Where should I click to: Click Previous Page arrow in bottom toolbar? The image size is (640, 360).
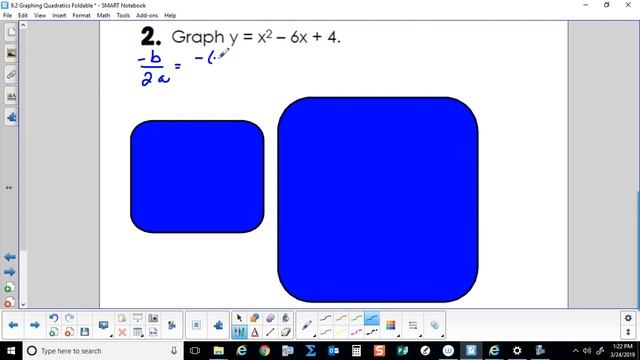13,325
